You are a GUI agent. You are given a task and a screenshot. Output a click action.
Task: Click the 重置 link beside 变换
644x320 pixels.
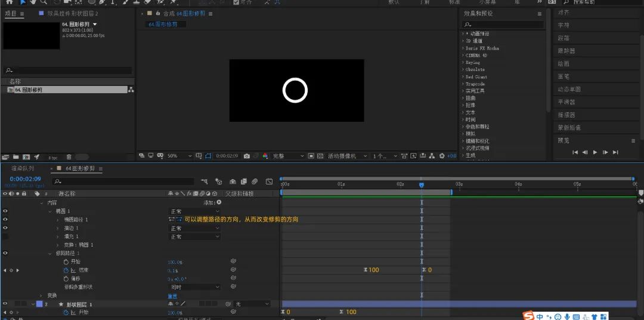tap(172, 296)
